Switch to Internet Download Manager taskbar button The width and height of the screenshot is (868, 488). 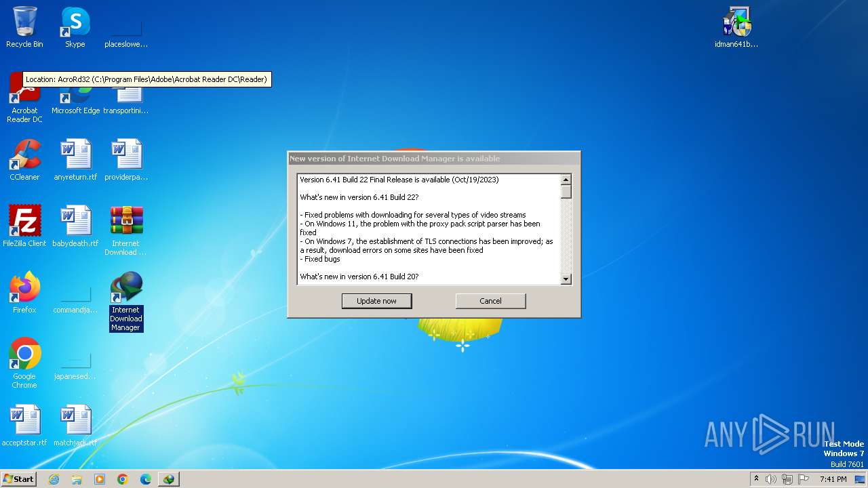(169, 479)
